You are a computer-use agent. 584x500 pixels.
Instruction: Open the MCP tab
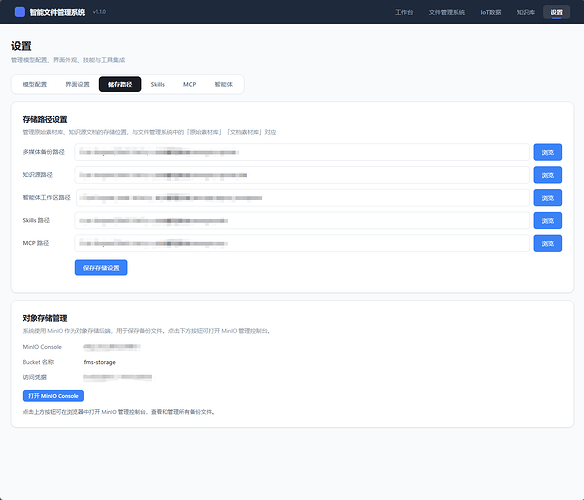click(190, 84)
